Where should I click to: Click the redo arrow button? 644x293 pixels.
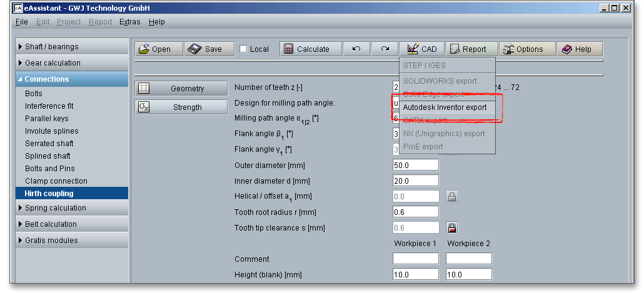coord(385,49)
